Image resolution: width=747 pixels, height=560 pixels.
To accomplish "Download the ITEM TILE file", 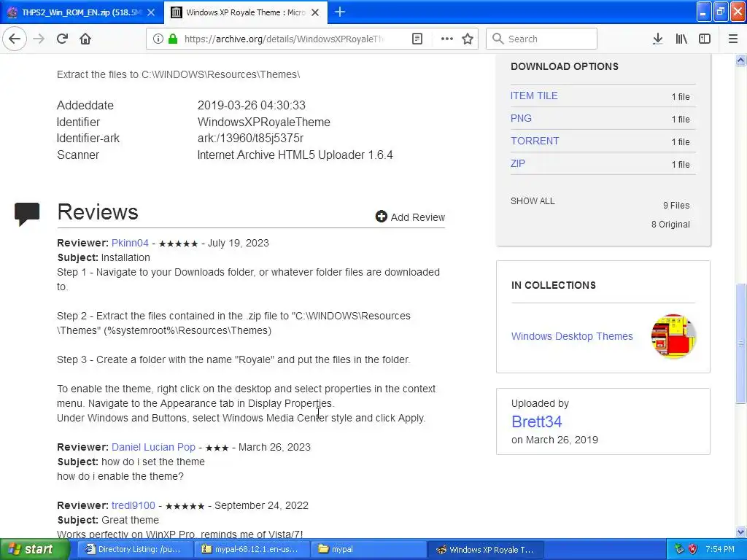I will coord(533,96).
